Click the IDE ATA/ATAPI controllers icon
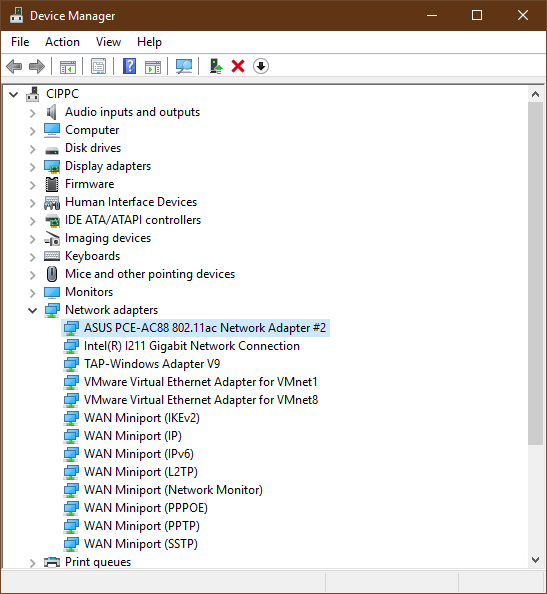This screenshot has width=547, height=594. point(52,220)
